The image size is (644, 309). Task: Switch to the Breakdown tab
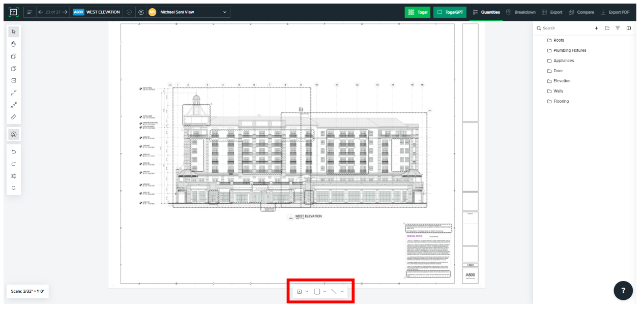click(520, 12)
